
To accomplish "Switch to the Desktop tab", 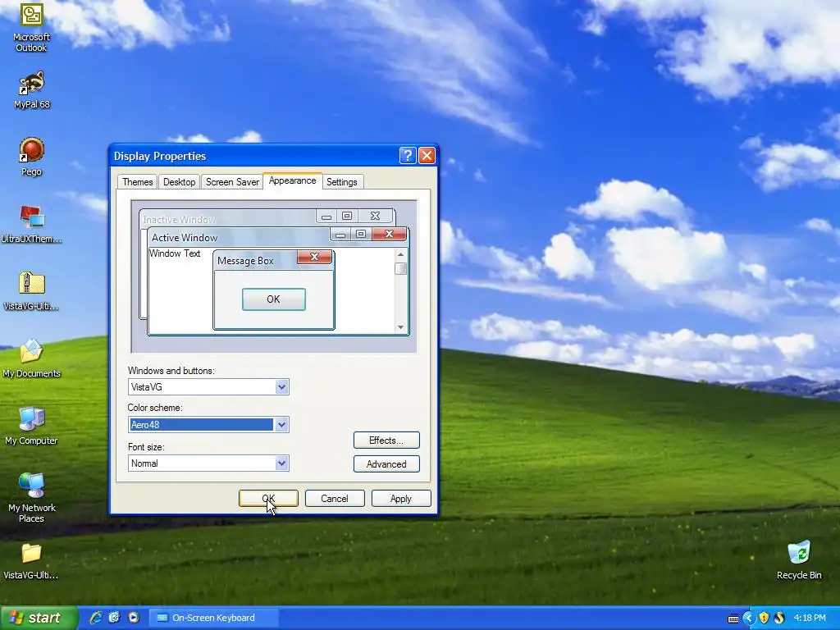I will point(179,182).
